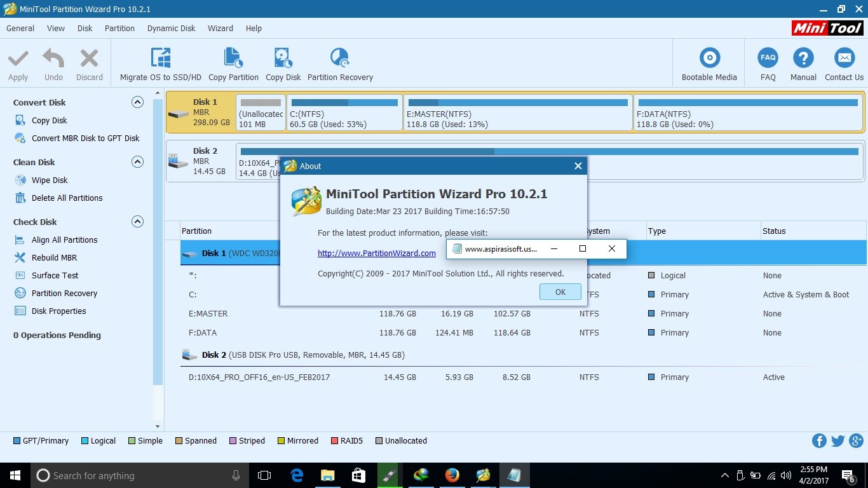The width and height of the screenshot is (868, 488).
Task: Launch the Copy Disk tool
Action: (283, 64)
